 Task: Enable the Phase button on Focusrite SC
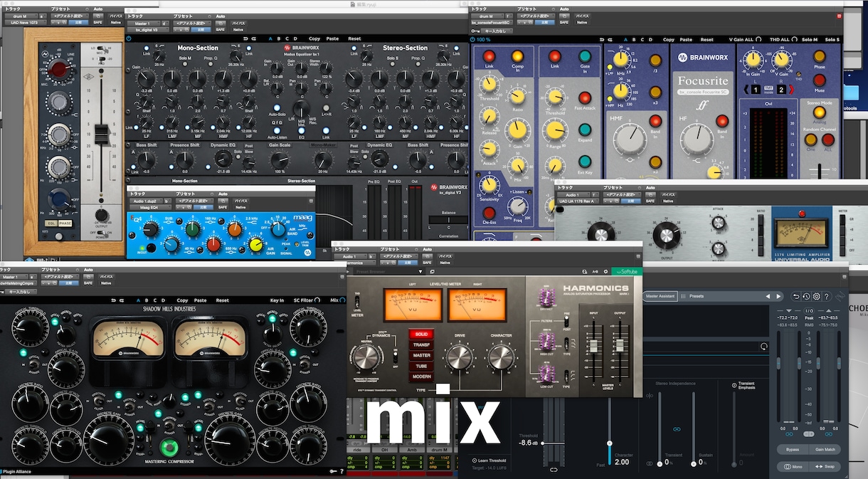820,56
